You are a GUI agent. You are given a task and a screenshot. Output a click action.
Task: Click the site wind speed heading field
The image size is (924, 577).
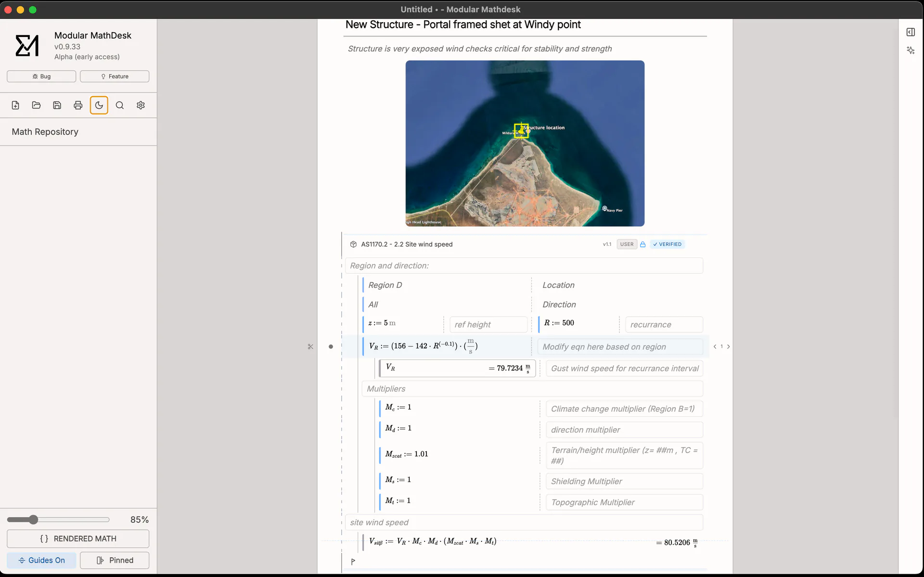point(524,523)
